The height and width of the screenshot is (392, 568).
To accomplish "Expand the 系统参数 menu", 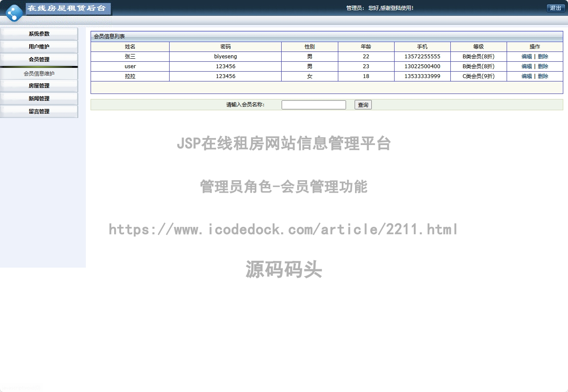I will [39, 34].
